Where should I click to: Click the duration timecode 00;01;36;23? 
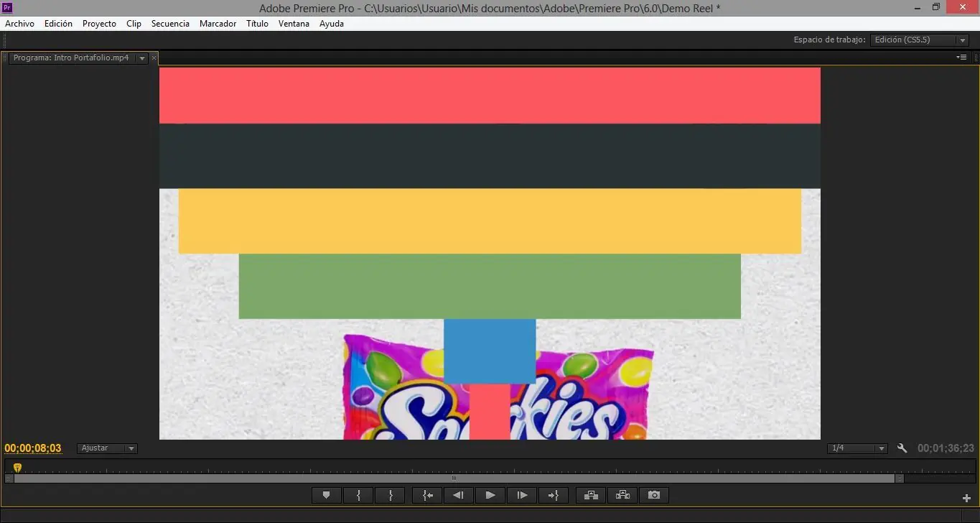pos(946,448)
